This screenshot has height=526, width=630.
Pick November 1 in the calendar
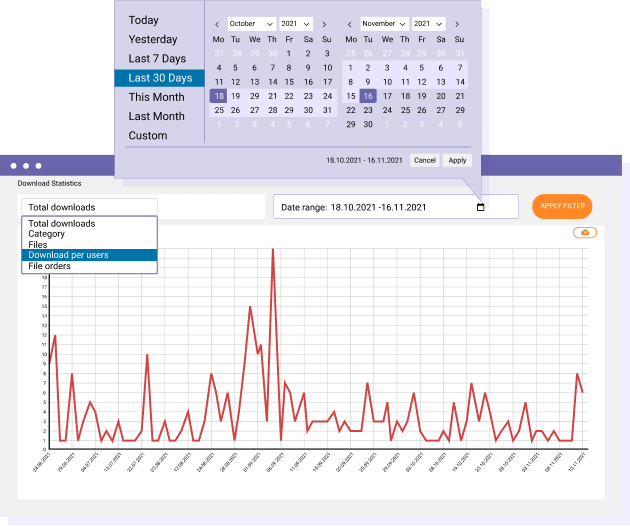point(350,68)
